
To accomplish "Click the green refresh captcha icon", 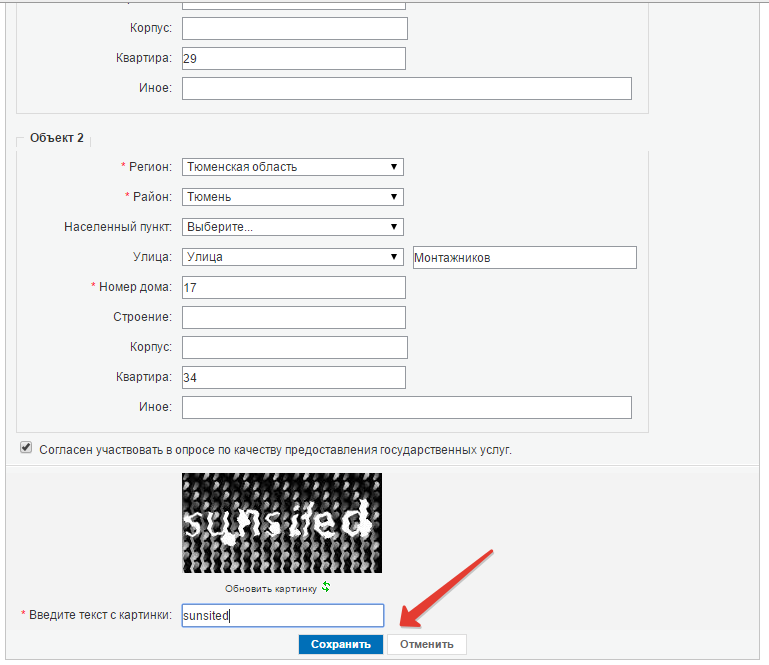I will [326, 587].
